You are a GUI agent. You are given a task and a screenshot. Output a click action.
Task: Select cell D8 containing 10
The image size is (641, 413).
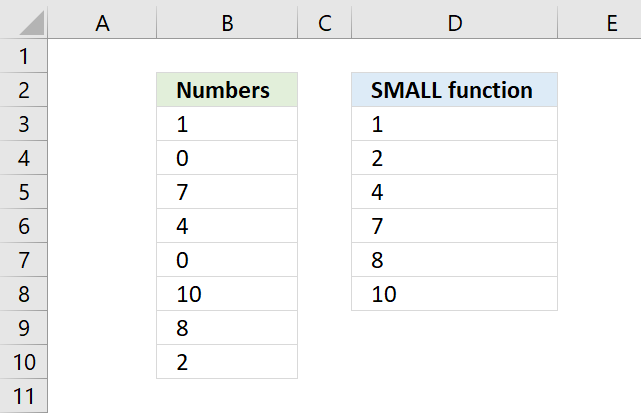(454, 294)
